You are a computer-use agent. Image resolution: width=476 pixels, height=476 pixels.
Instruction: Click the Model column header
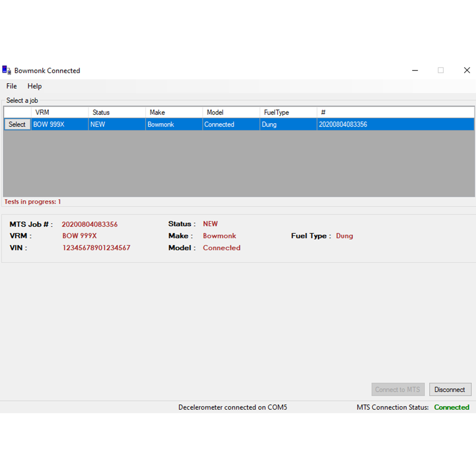(231, 112)
